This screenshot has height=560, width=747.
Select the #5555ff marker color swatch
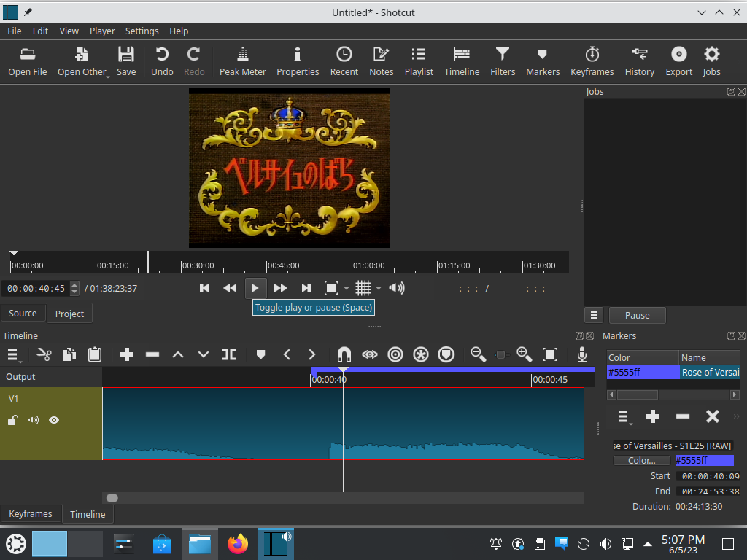click(705, 461)
